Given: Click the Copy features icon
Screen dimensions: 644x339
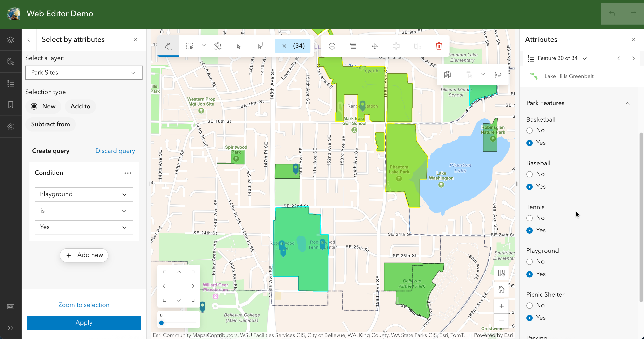Looking at the screenshot, I should pos(447,74).
